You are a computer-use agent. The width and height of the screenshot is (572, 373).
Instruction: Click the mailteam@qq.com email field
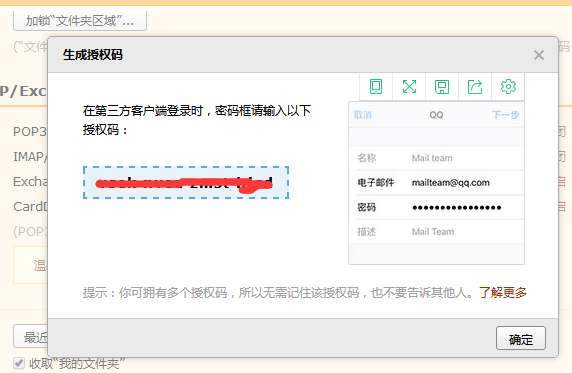point(451,182)
